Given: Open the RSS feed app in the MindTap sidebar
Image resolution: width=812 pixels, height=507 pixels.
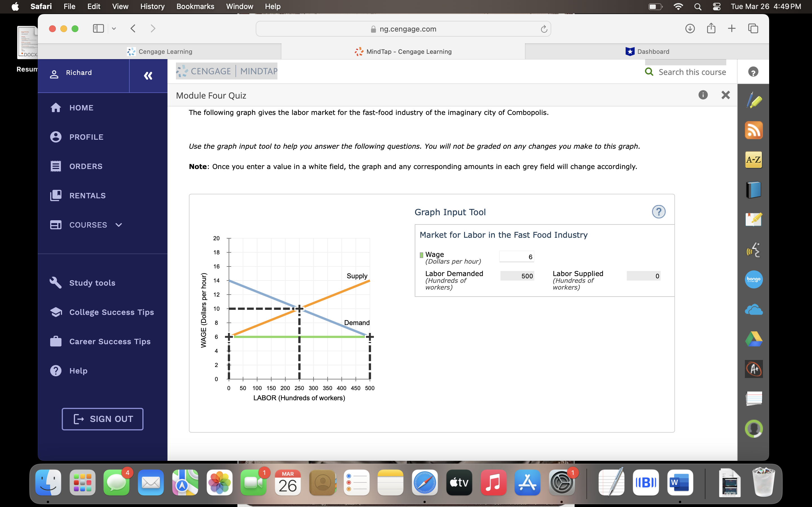Looking at the screenshot, I should (754, 130).
